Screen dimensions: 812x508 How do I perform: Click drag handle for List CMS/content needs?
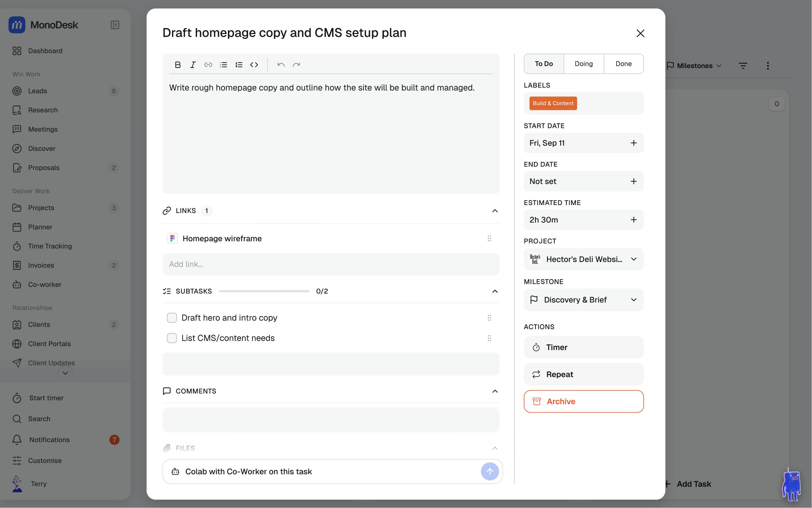click(x=489, y=338)
